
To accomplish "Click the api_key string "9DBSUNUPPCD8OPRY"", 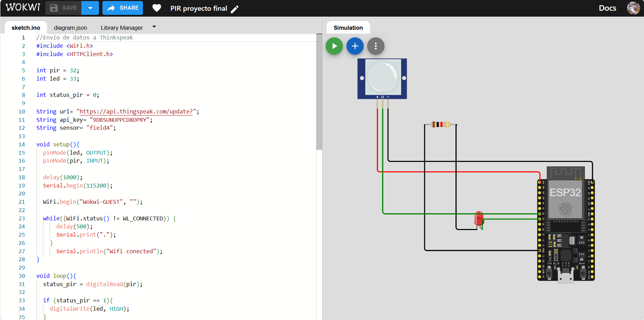I will coord(120,120).
